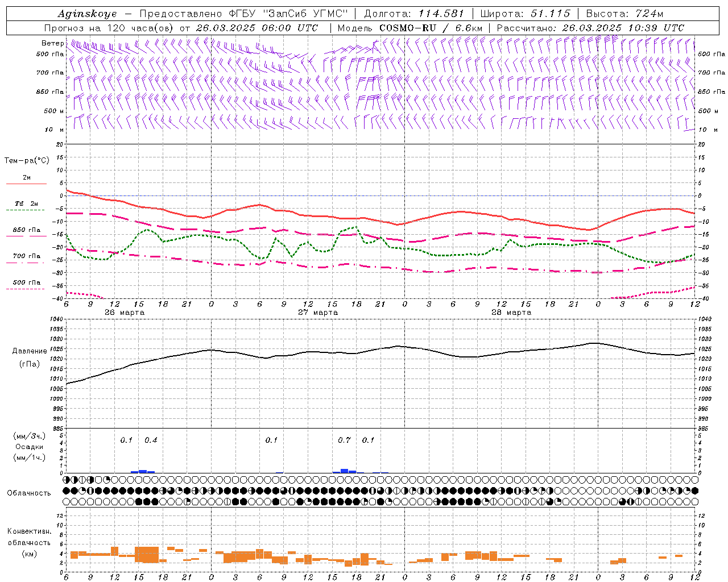Click the convective label "Конвективн."

30,531
